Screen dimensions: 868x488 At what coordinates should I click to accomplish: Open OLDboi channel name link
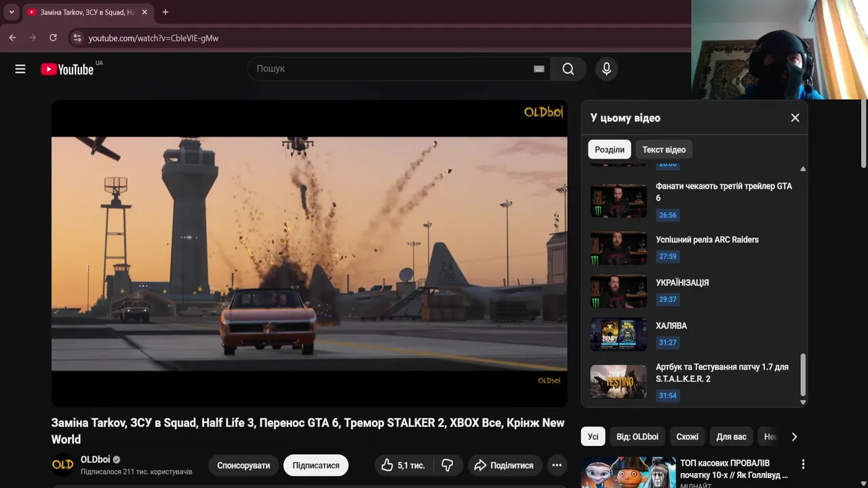[95, 460]
